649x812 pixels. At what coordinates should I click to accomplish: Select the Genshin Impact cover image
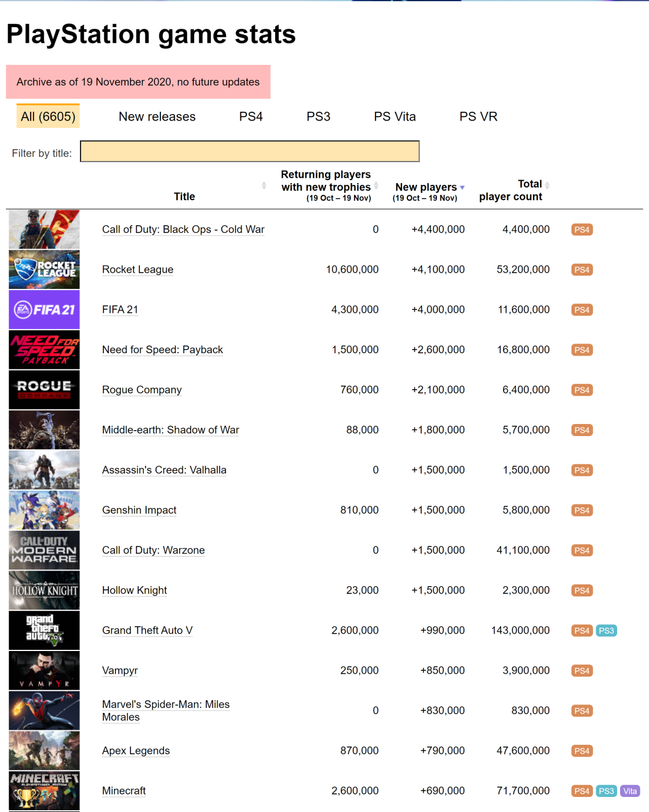[x=44, y=511]
